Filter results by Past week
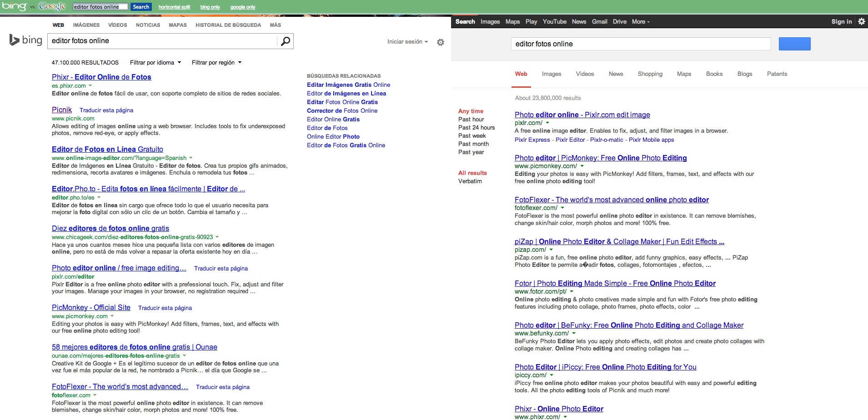 pyautogui.click(x=472, y=136)
